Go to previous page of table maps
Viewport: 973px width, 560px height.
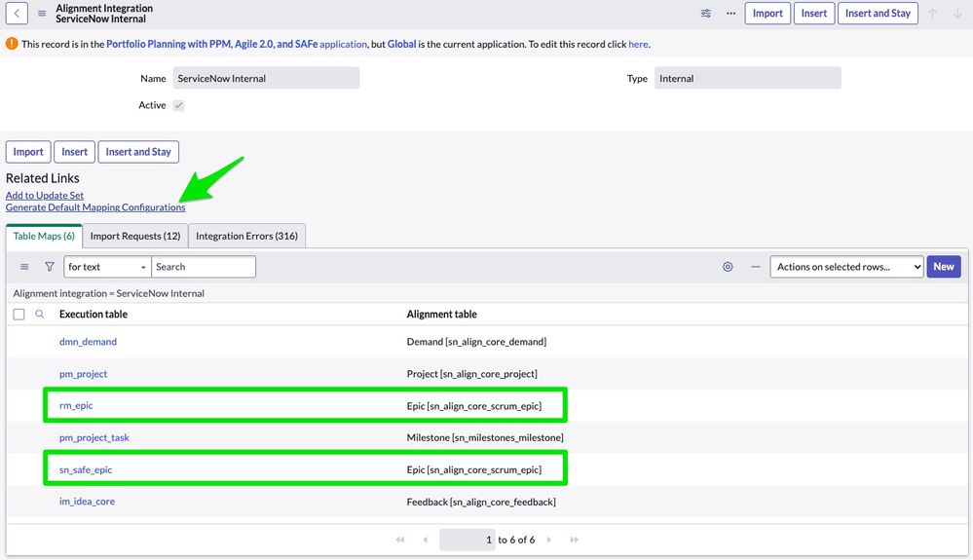[425, 540]
